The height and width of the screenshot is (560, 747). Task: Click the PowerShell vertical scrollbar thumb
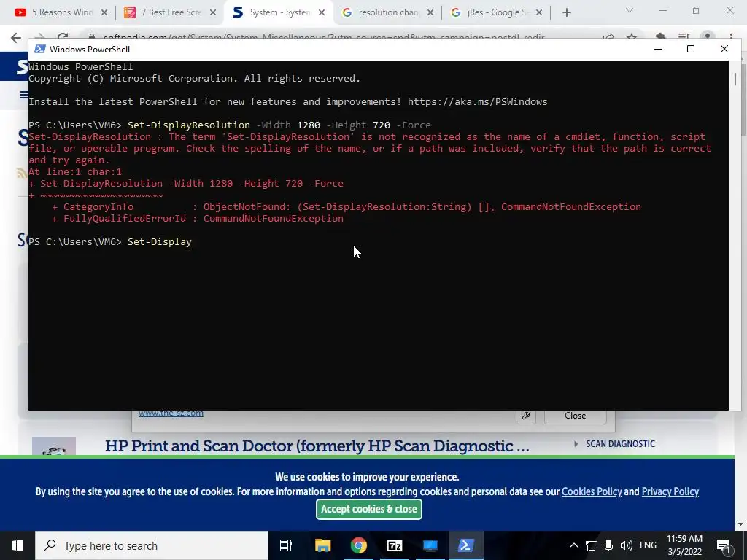(735, 79)
